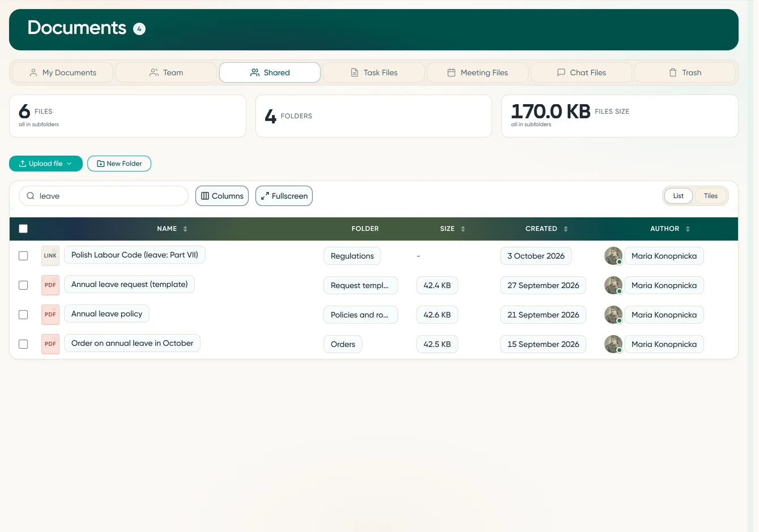The width and height of the screenshot is (759, 532).
Task: Check the box for Order on annual leave in October
Action: click(23, 344)
